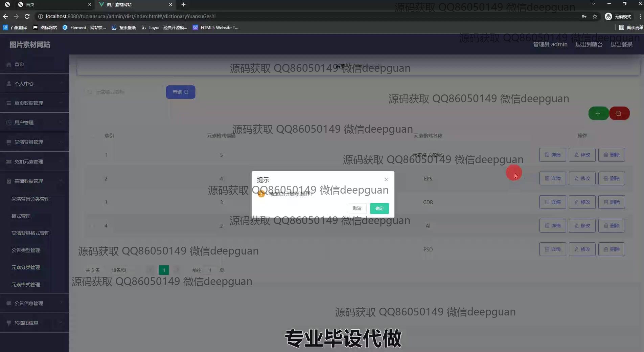The width and height of the screenshot is (644, 352).
Task: Delete the EPS row
Action: click(x=612, y=178)
